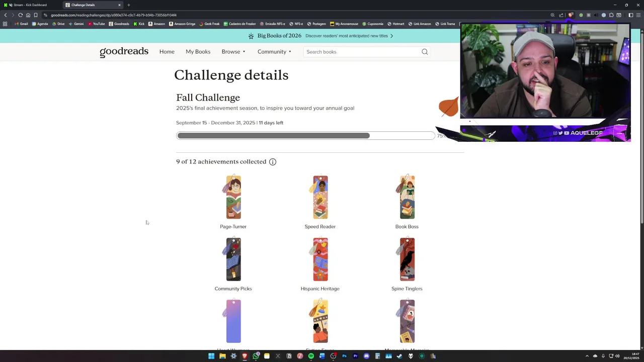The width and height of the screenshot is (644, 362).
Task: Open Geek Freak bookmark
Action: (209, 24)
